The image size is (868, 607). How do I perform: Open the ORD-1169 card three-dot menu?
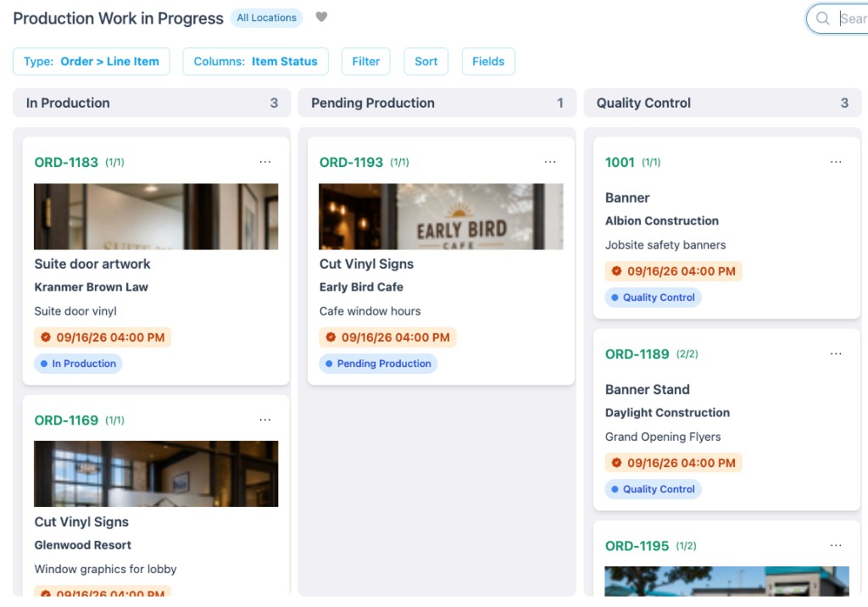265,420
